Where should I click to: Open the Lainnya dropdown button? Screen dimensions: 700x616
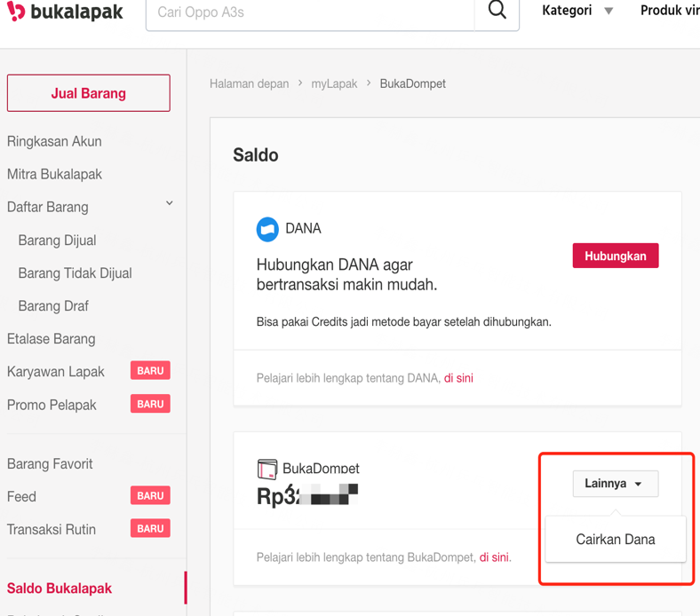point(615,484)
